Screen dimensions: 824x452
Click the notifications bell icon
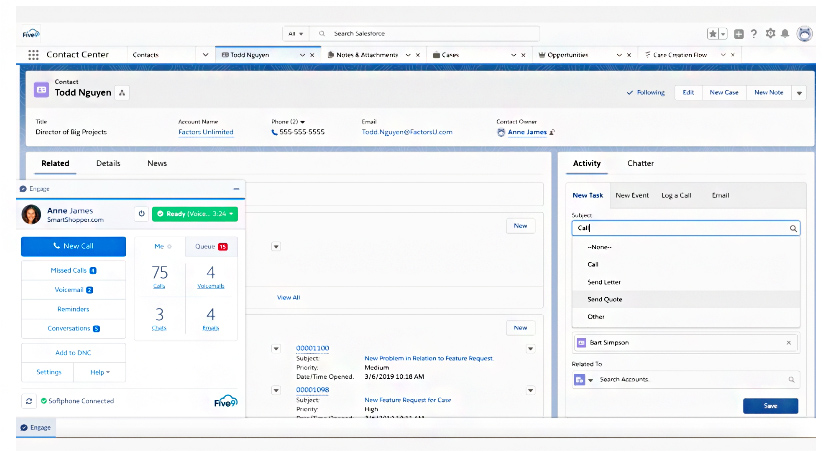coord(785,33)
